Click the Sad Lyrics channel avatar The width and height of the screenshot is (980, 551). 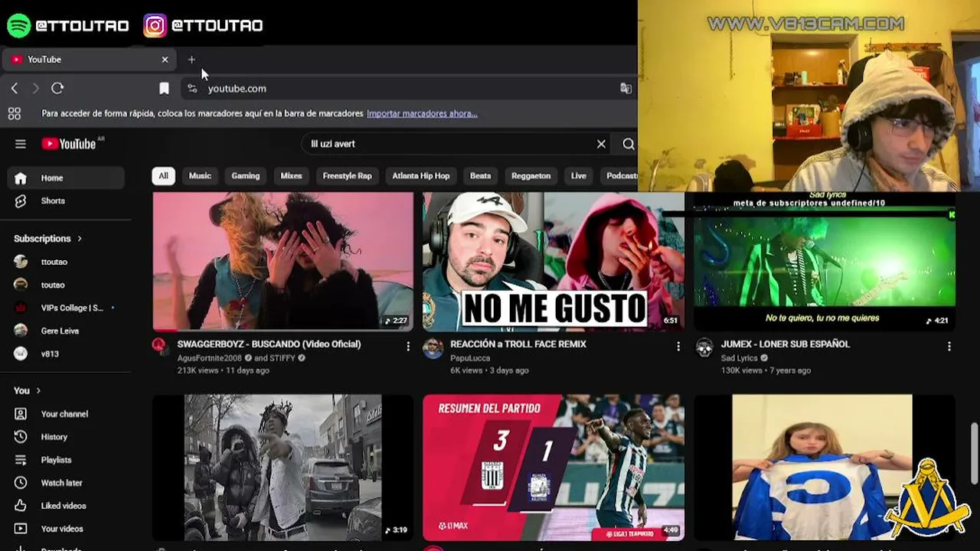pos(704,348)
